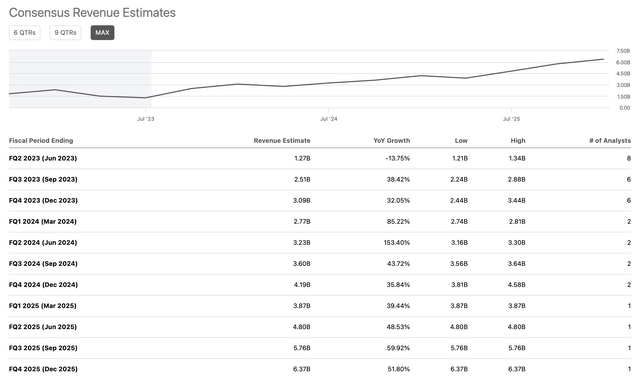This screenshot has height=381, width=640.
Task: Click the 1.27B revenue estimate value
Action: point(302,158)
